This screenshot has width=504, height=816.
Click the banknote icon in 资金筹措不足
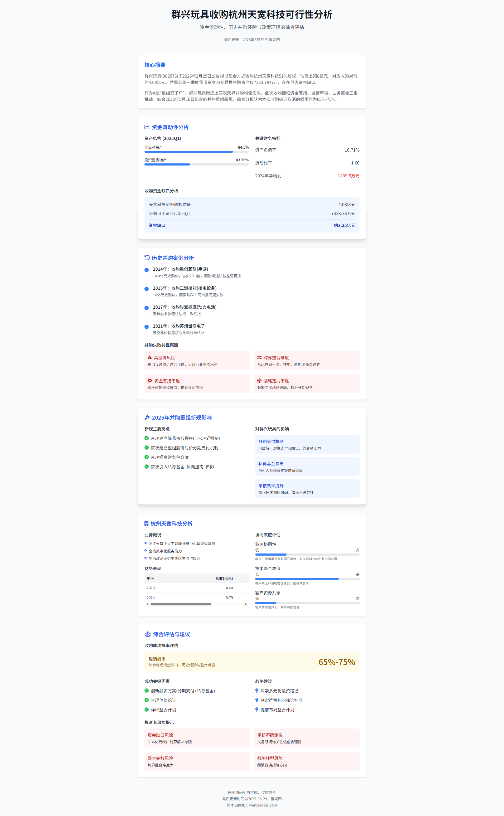(150, 381)
